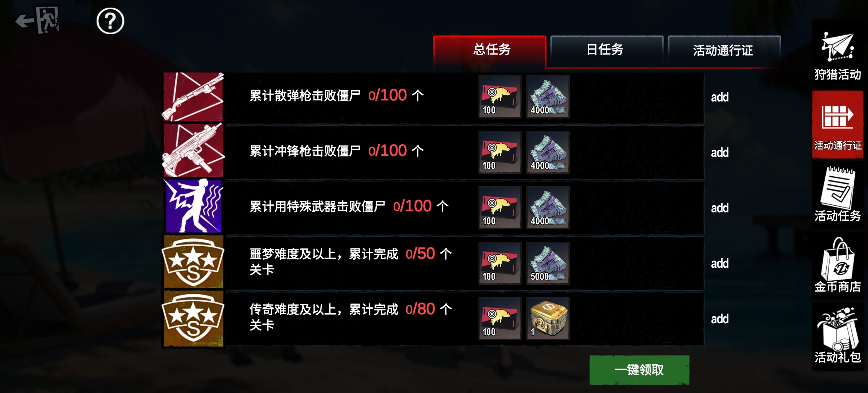Tap the submachine gun mission icon

point(193,150)
